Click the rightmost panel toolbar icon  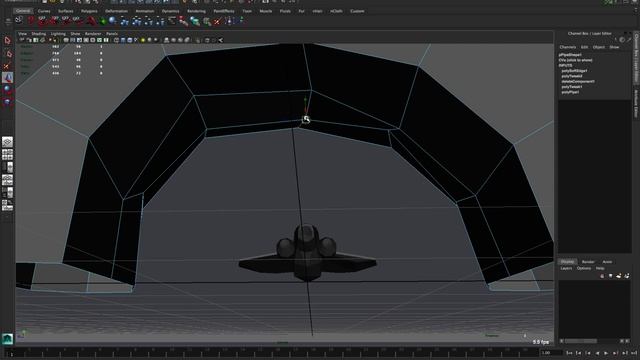click(x=220, y=40)
